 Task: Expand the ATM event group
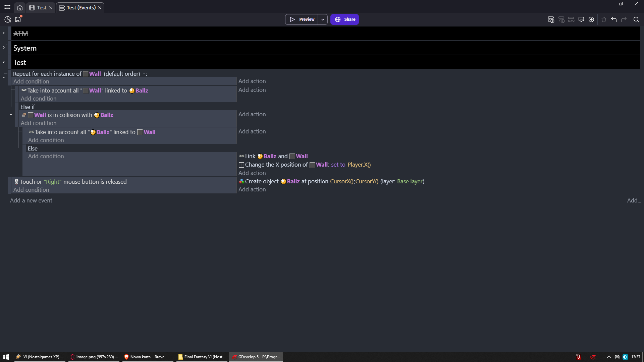click(4, 33)
